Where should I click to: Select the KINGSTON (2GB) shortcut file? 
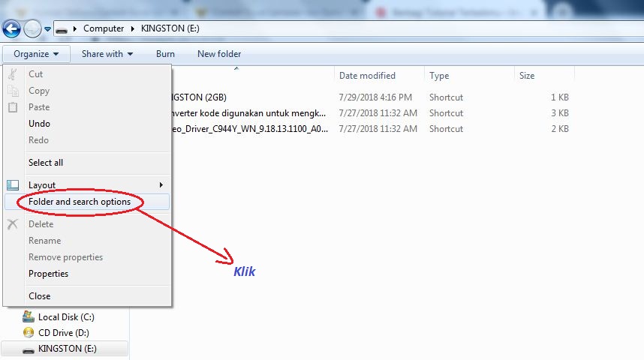pyautogui.click(x=199, y=97)
